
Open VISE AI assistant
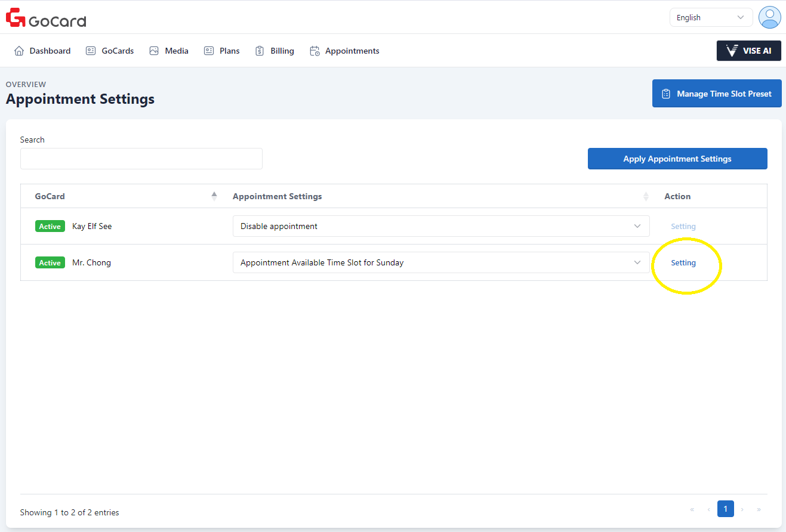[x=748, y=51]
